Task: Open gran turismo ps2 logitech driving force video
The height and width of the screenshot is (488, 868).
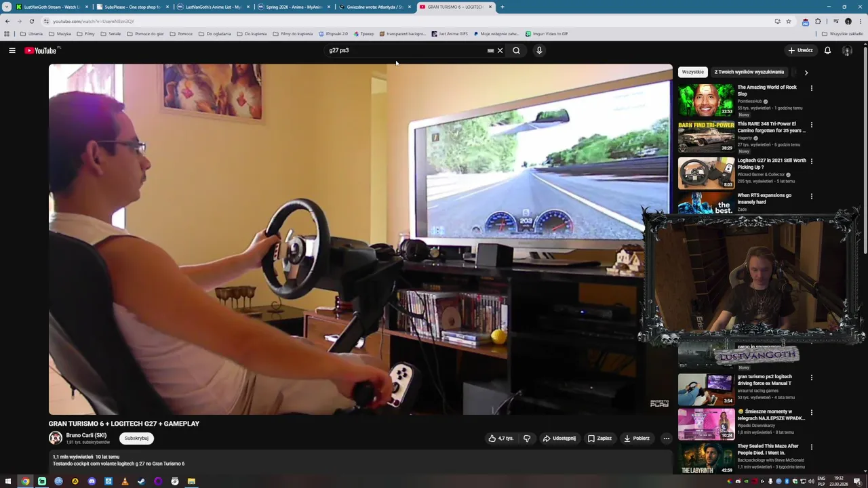Action: pos(706,389)
